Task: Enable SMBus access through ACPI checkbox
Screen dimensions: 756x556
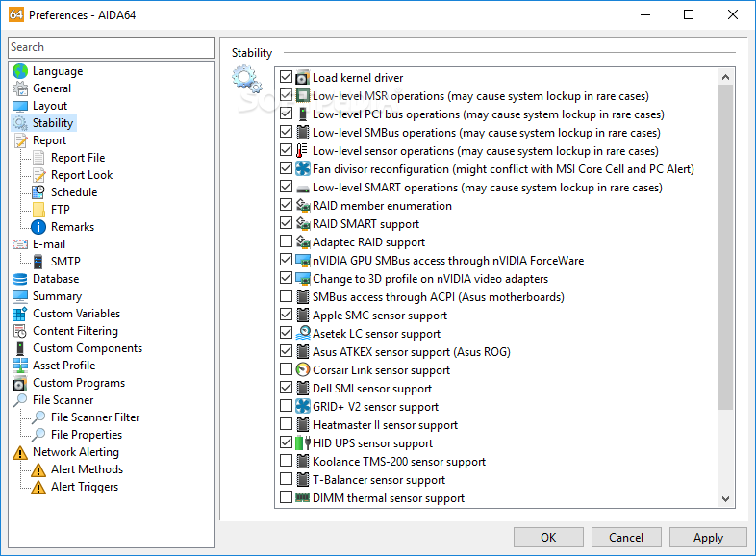Action: (x=286, y=296)
